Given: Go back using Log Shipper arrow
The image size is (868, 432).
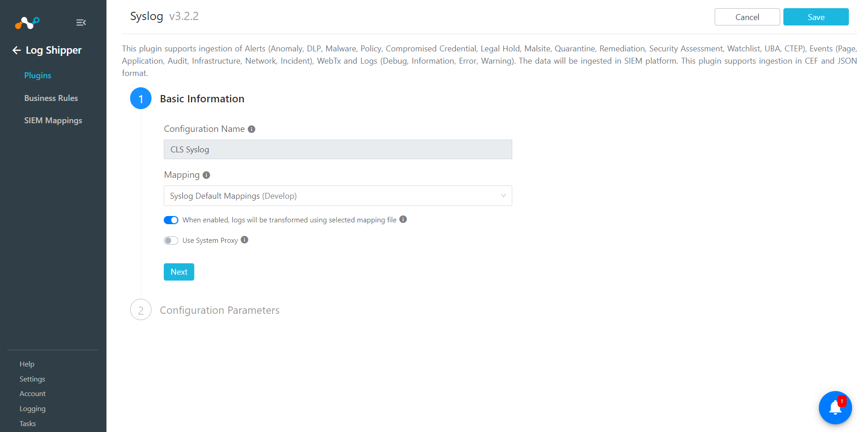Looking at the screenshot, I should pos(17,50).
